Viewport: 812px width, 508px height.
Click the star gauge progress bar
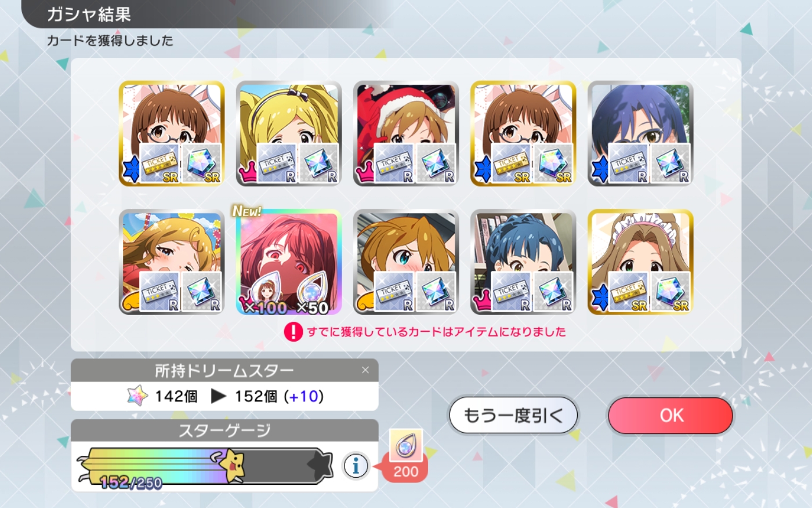click(x=205, y=466)
